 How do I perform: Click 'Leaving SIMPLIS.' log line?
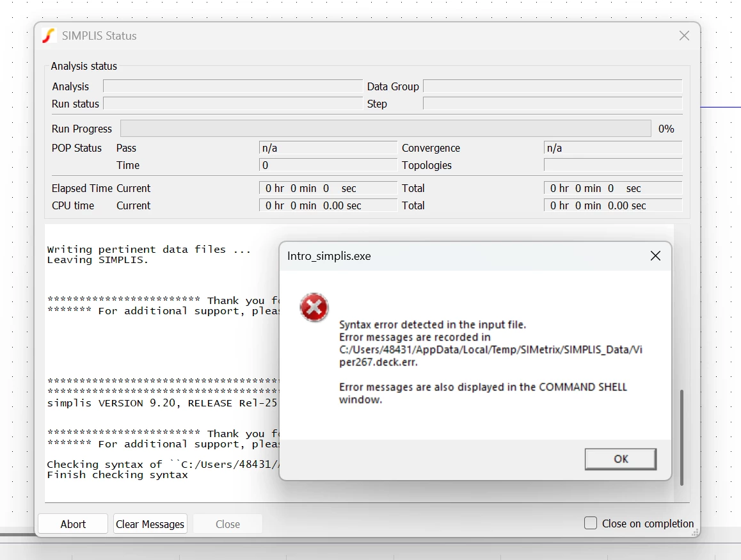tap(97, 260)
